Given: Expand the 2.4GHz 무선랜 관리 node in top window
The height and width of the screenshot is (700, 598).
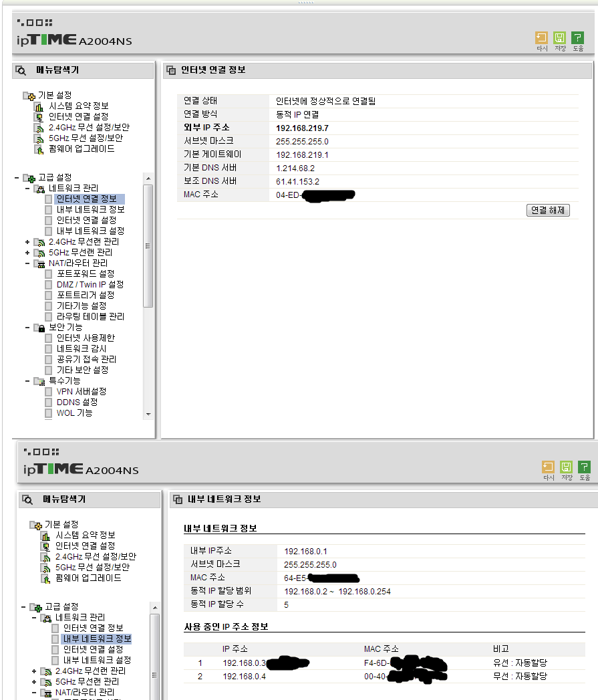Looking at the screenshot, I should (27, 242).
